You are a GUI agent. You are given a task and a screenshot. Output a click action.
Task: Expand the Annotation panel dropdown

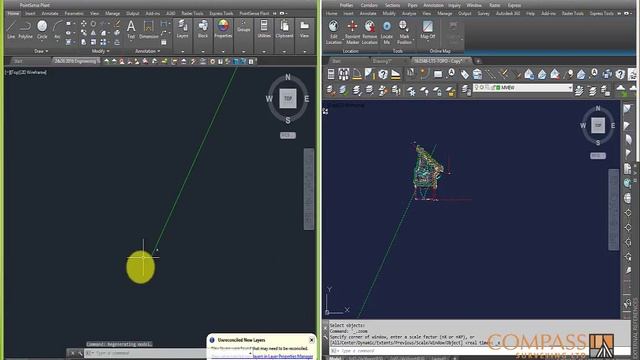pyautogui.click(x=148, y=51)
